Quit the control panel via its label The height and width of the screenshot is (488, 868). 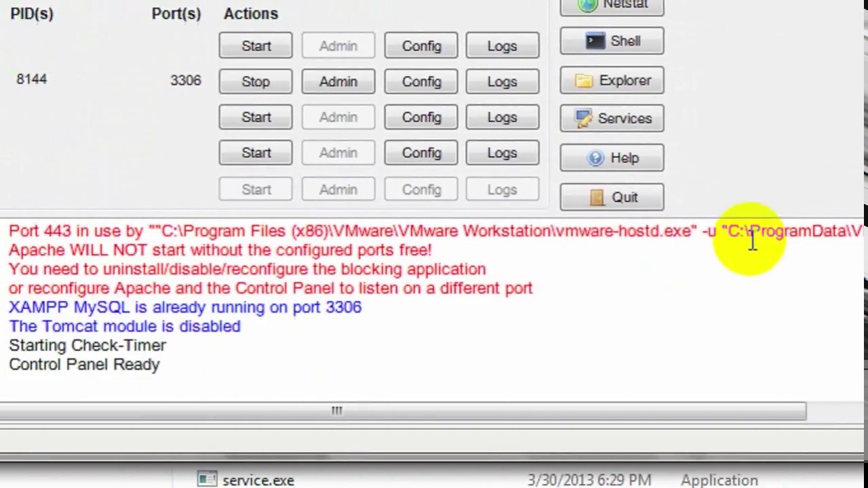(x=625, y=197)
